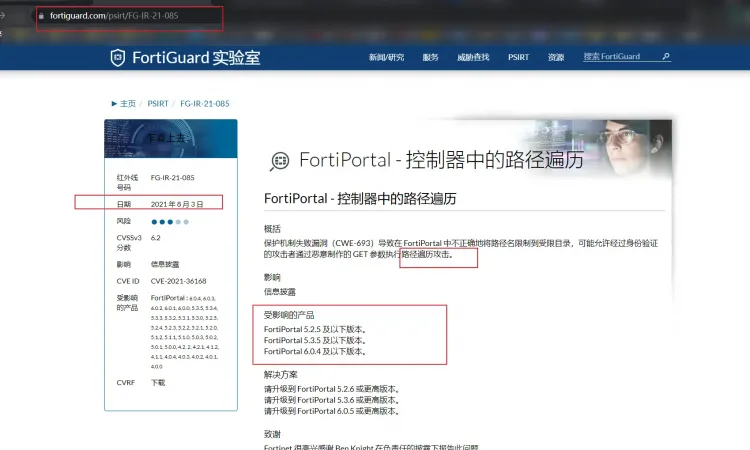Click the 解决方案 section heading
This screenshot has width=750, height=450.
[280, 374]
